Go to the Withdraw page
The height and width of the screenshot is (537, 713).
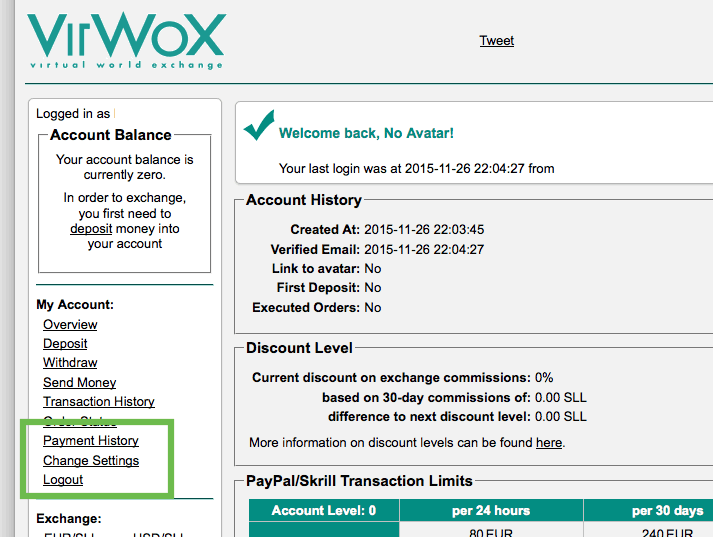[70, 362]
